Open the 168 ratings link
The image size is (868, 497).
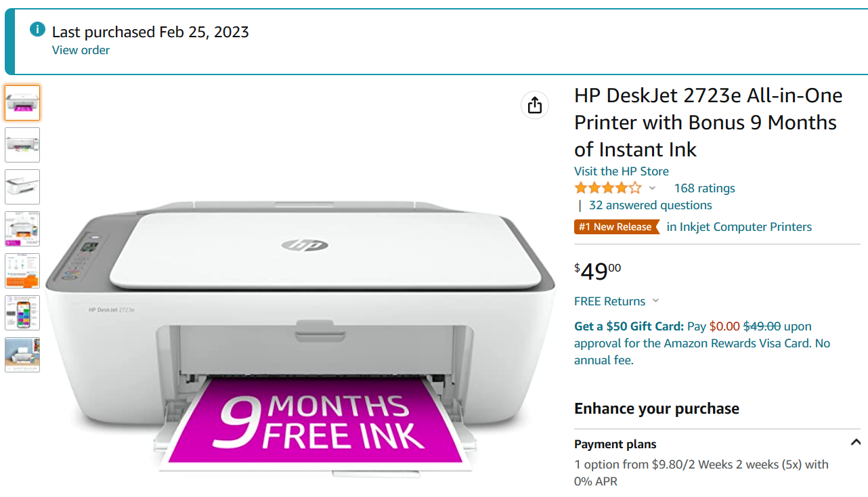[704, 188]
